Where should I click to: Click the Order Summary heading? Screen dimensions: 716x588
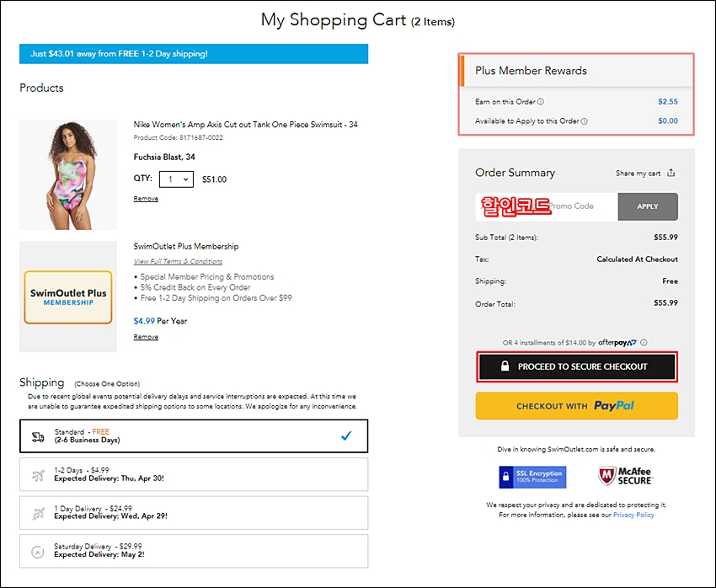515,173
